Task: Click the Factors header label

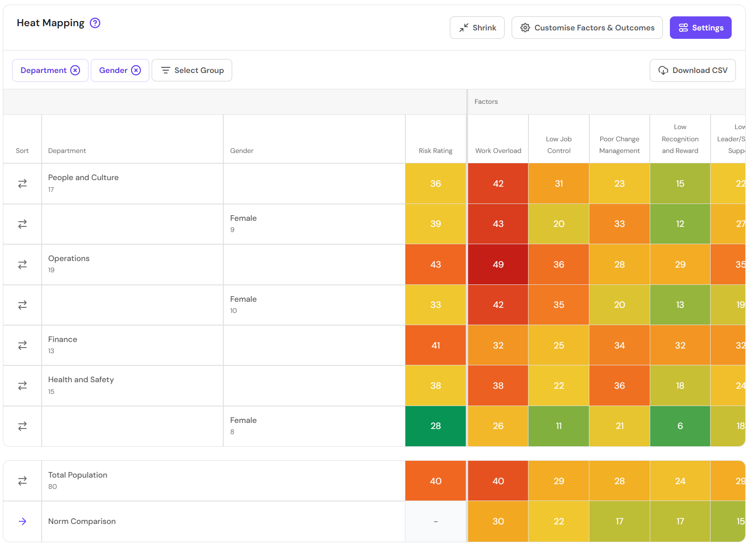Action: (486, 102)
